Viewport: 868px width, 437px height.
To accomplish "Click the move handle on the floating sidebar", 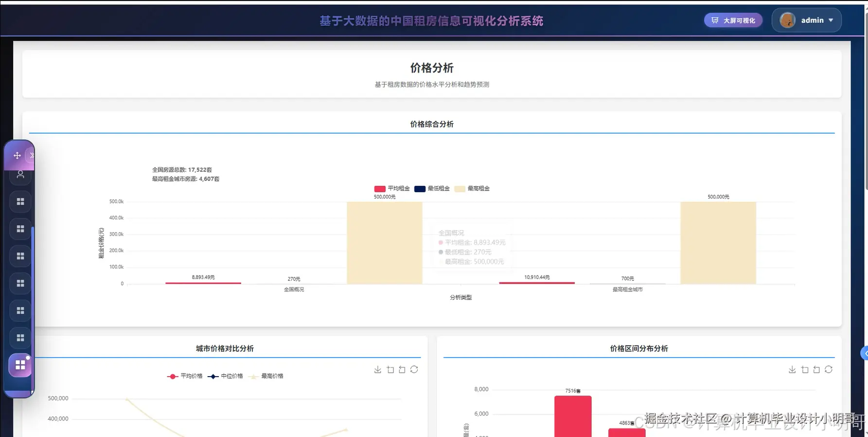I will 17,155.
